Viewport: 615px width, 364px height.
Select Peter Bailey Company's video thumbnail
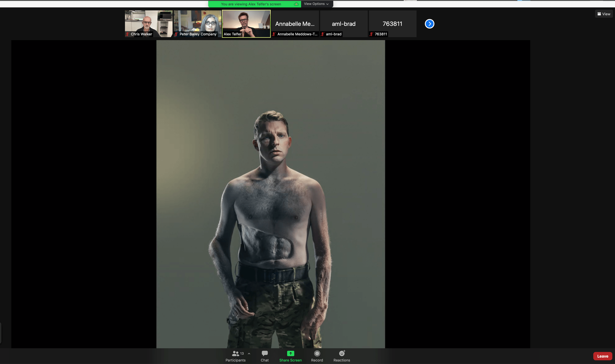click(x=197, y=23)
